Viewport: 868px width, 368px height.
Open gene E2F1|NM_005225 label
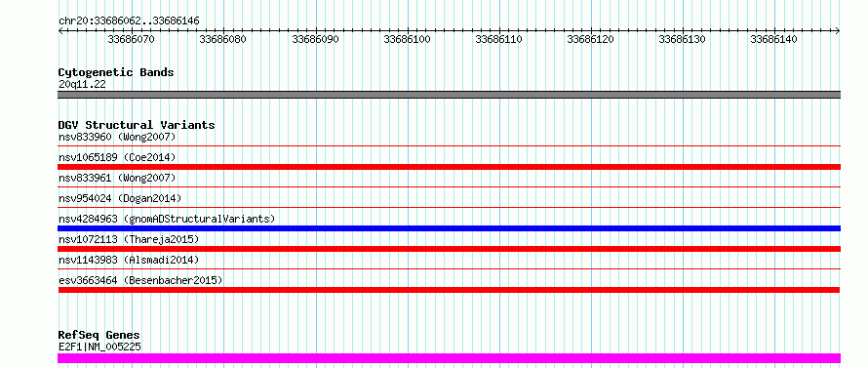coord(99,347)
